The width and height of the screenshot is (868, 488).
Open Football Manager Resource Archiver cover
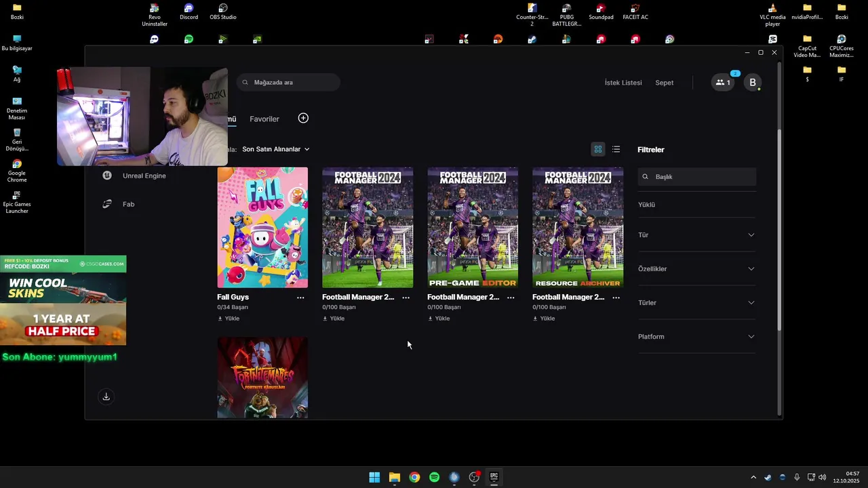pyautogui.click(x=578, y=228)
